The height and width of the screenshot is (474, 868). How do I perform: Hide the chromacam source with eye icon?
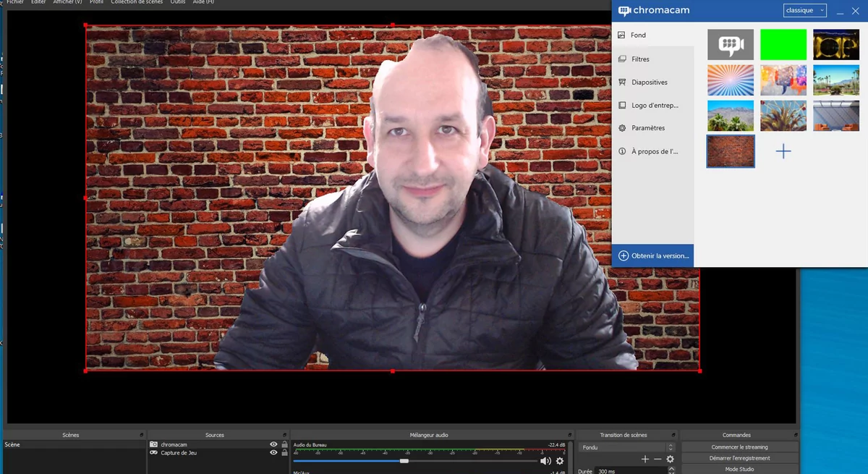(x=273, y=444)
